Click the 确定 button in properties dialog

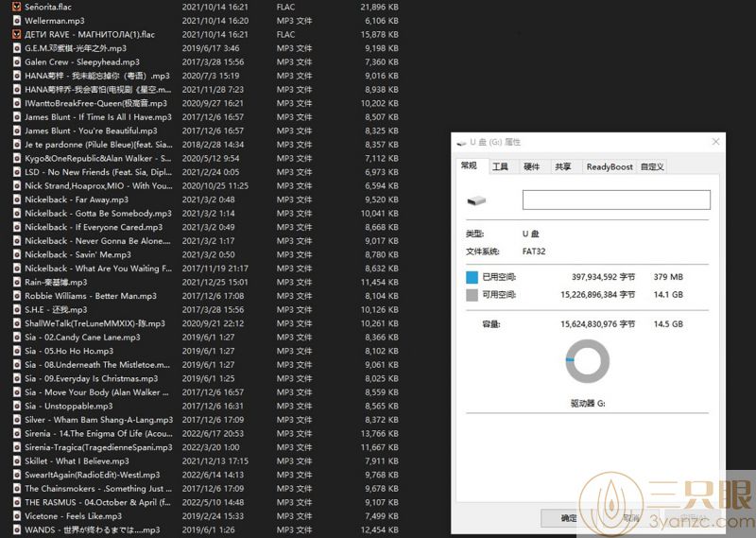568,518
